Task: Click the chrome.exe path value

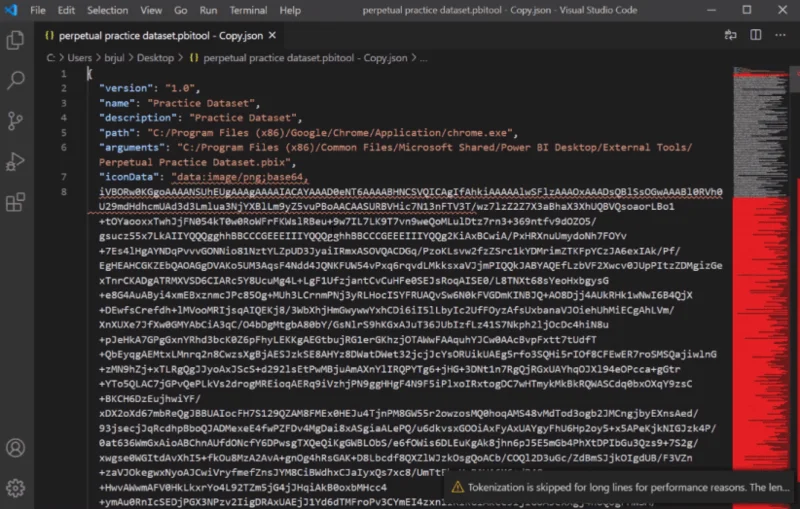Action: pyautogui.click(x=330, y=133)
